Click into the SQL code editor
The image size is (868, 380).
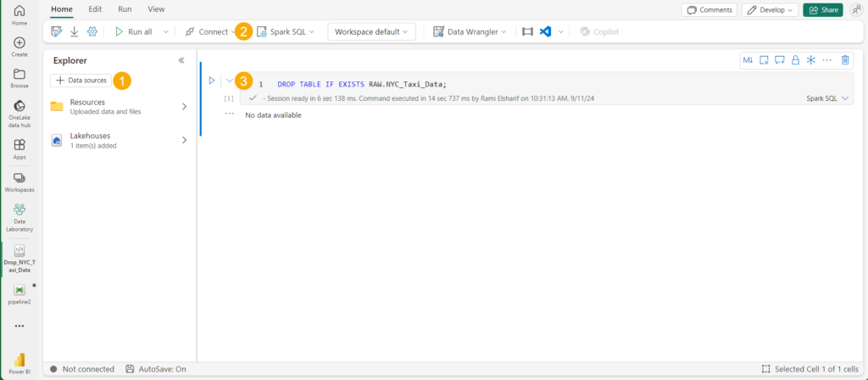[x=509, y=84]
